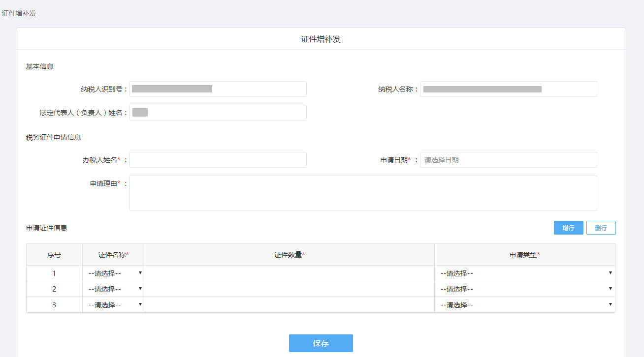Open row 2 证件名称 dropdown

tap(114, 289)
